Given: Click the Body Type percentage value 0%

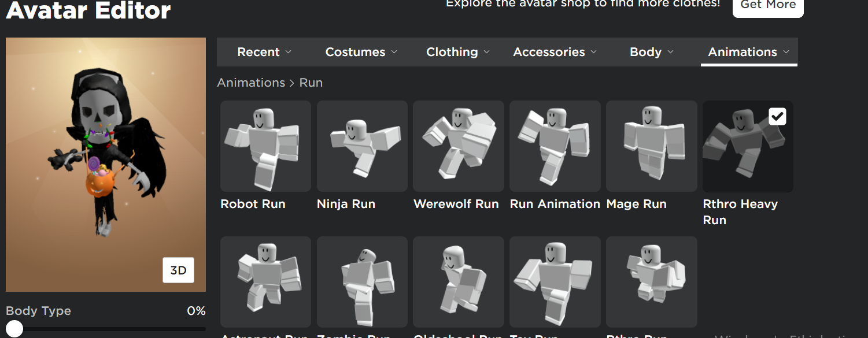Looking at the screenshot, I should (196, 311).
